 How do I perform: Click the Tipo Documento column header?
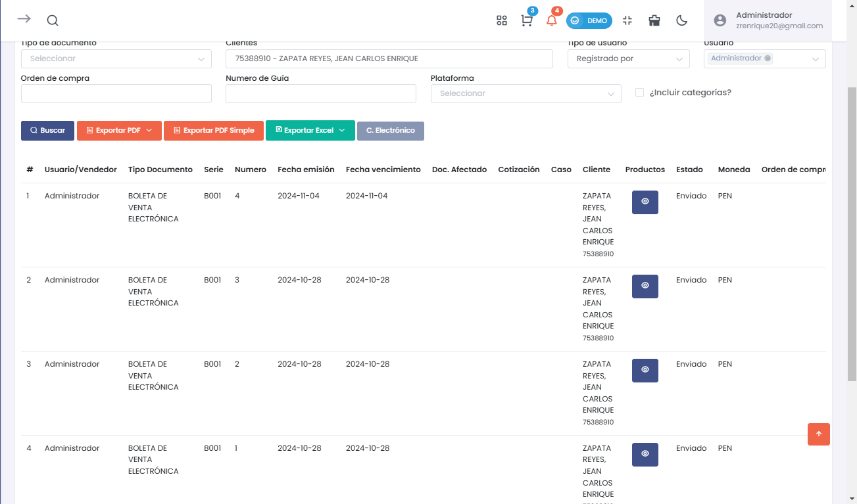tap(160, 170)
